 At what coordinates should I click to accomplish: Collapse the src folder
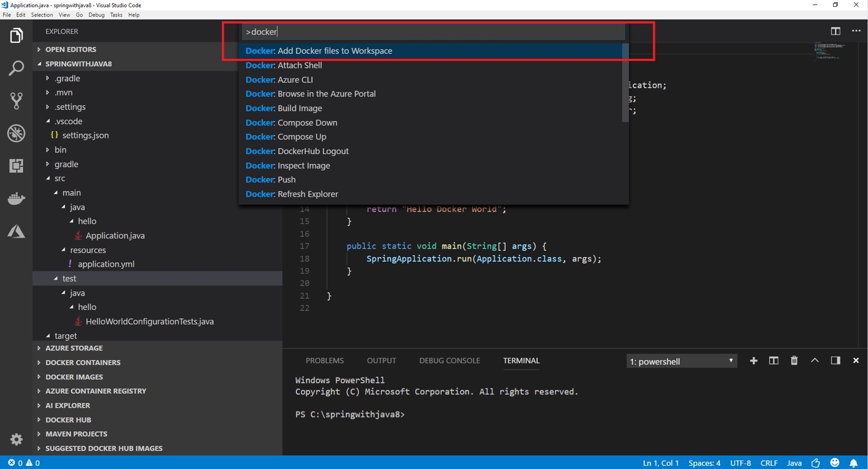coord(60,178)
